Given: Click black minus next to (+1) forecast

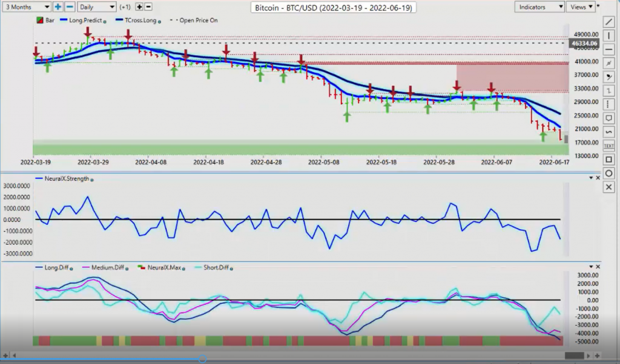Looking at the screenshot, I should coord(148,7).
